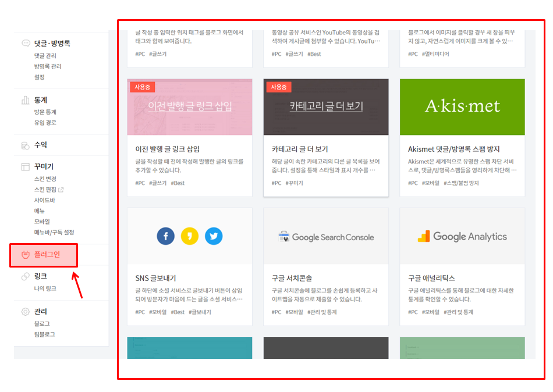This screenshot has width=553, height=392.
Task: Click the Twitter bird icon
Action: click(214, 236)
